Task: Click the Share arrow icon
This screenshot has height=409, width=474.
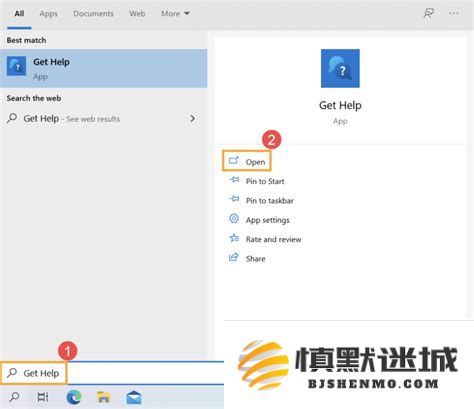Action: pos(234,257)
